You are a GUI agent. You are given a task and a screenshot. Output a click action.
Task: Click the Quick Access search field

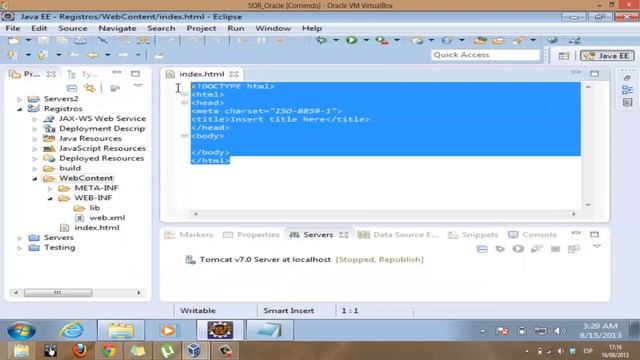(485, 55)
